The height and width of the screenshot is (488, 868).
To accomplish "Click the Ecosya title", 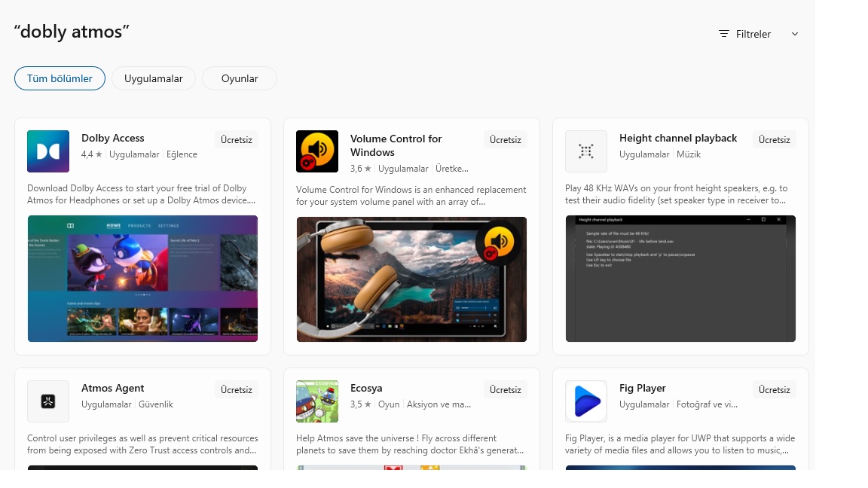I will click(366, 389).
